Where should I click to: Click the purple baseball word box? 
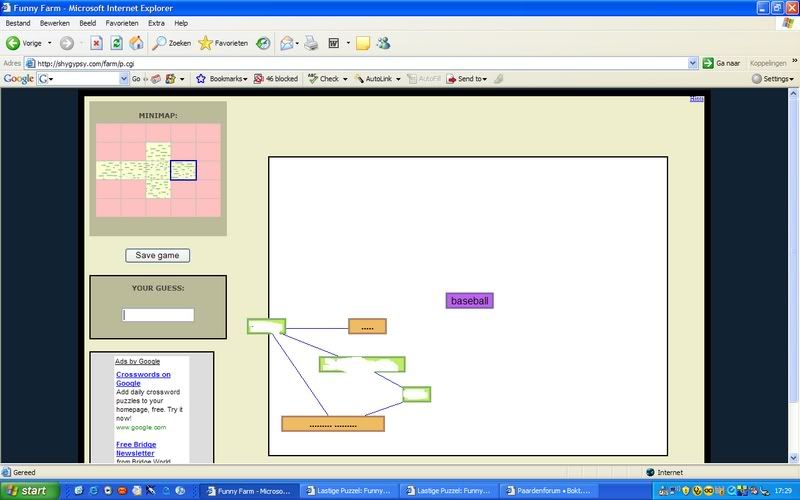click(470, 300)
